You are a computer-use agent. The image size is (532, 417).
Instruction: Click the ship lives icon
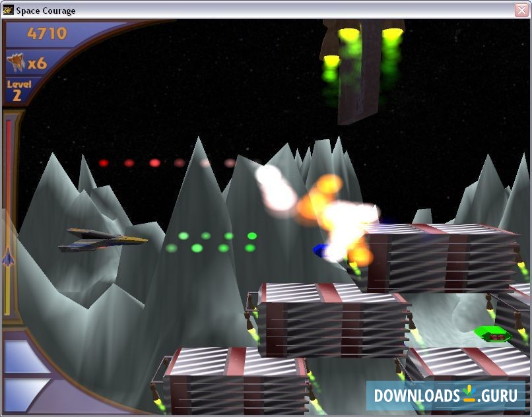[16, 63]
